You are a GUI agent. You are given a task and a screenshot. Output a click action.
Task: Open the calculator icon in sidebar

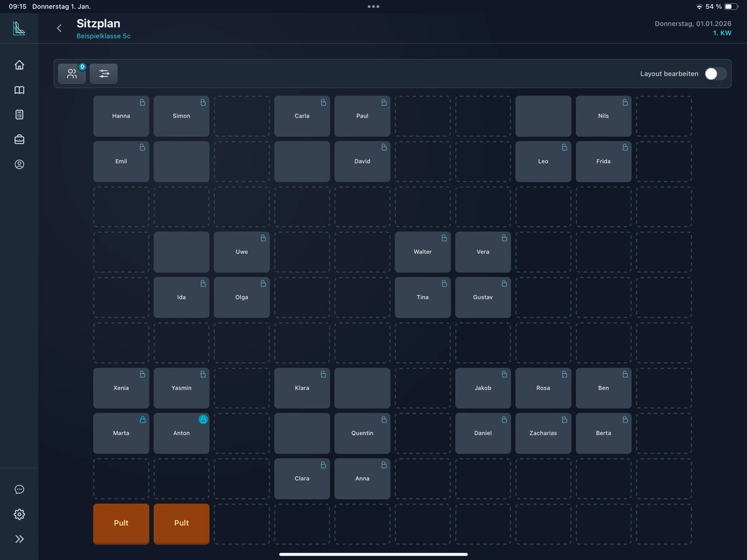[19, 115]
